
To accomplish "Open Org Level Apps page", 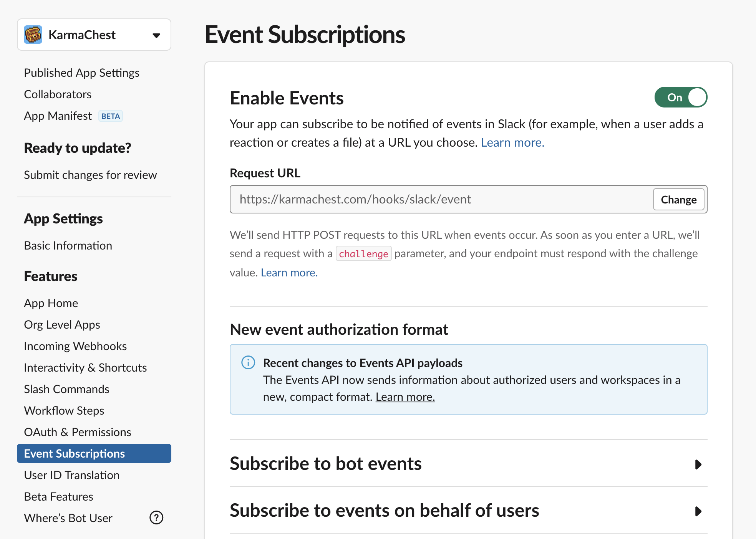I will [62, 324].
